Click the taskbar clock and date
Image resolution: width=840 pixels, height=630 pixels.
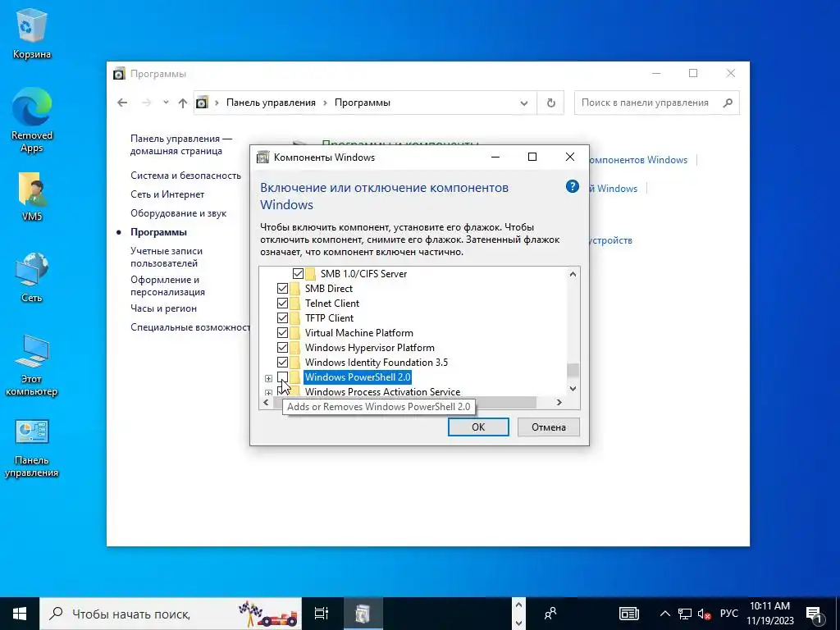(770, 614)
